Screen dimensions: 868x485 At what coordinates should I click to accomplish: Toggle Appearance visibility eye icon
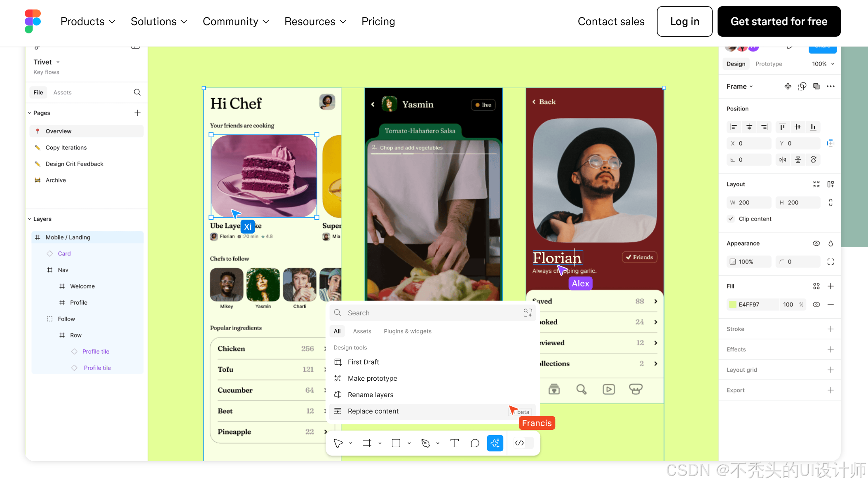click(816, 244)
